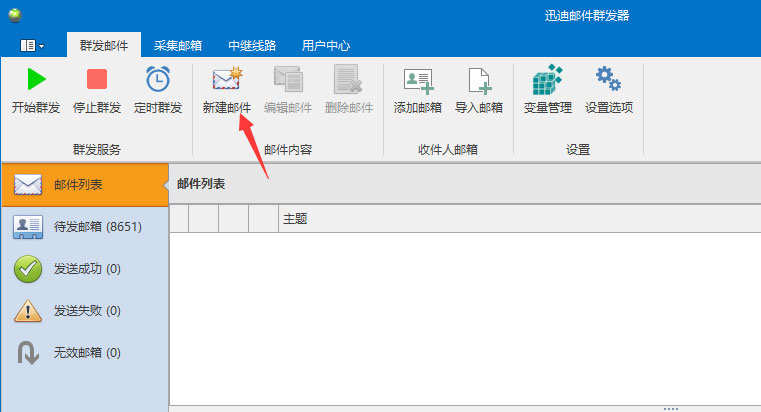Image resolution: width=761 pixels, height=412 pixels.
Task: Switch to the 采集邮箱 ribbon tab
Action: [178, 46]
